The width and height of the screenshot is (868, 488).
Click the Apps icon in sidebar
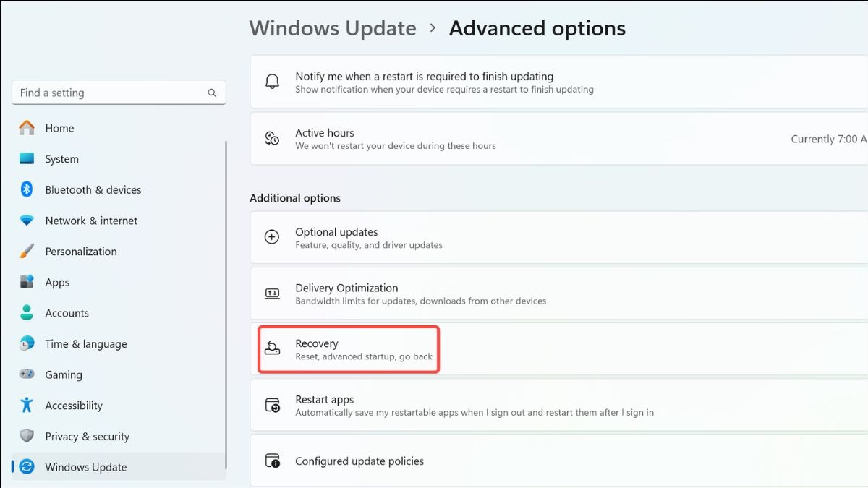pos(27,282)
